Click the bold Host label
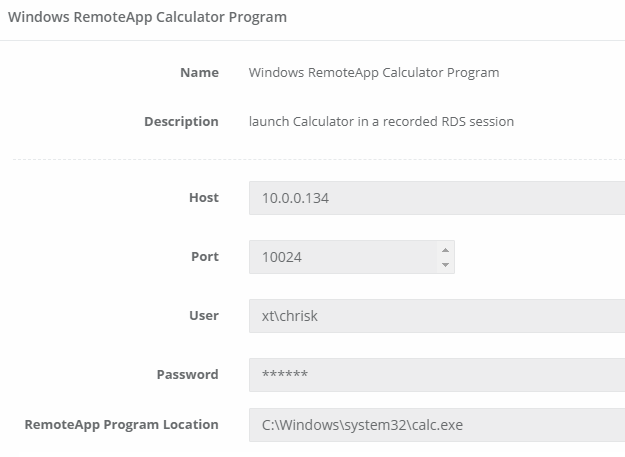The width and height of the screenshot is (625, 457). tap(203, 198)
